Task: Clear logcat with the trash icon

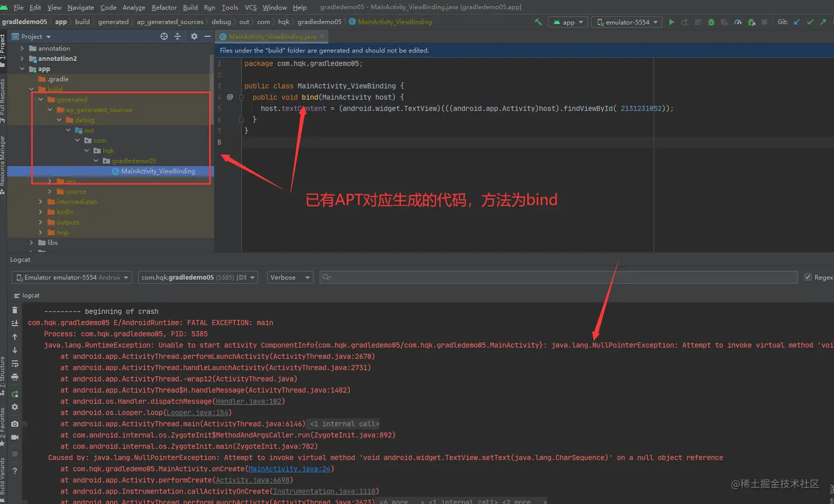Action: click(x=15, y=310)
